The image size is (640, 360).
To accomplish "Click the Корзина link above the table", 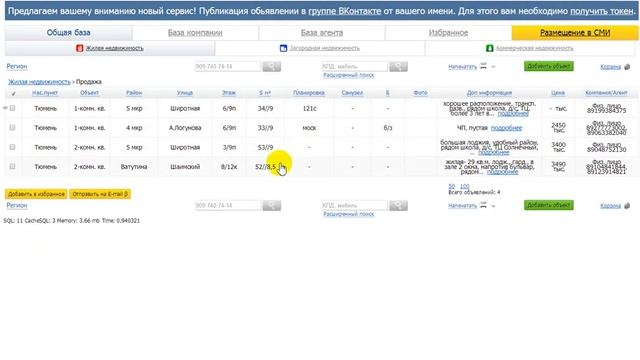I will 611,67.
